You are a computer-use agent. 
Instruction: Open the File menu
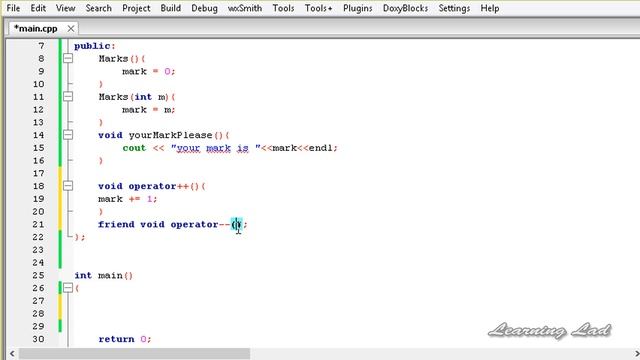[13, 8]
